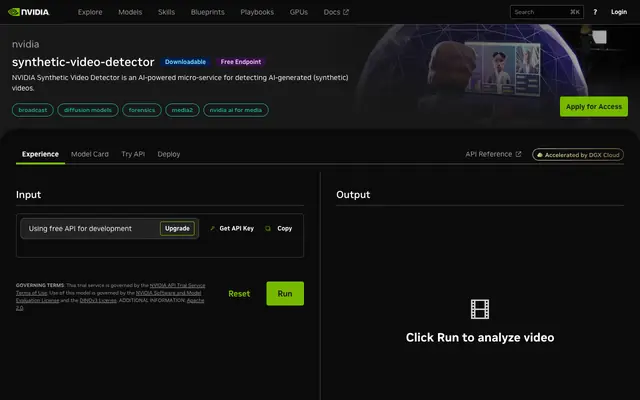Click the Free Endpoint badge

(241, 62)
